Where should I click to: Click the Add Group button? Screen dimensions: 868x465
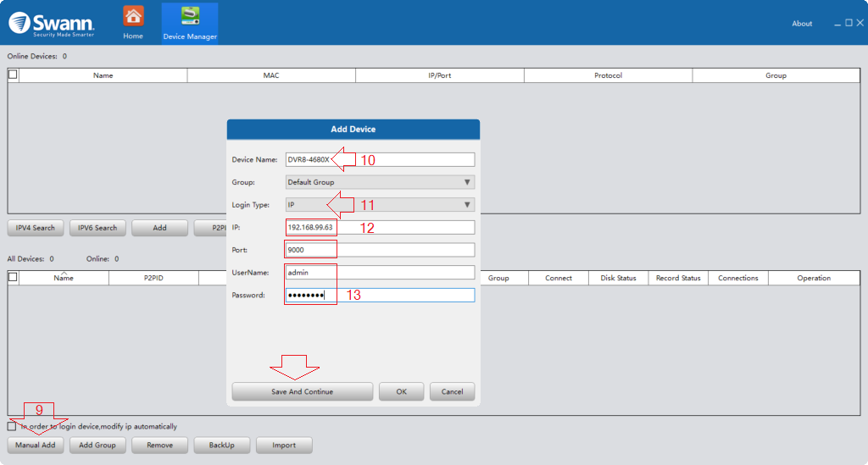pos(97,445)
